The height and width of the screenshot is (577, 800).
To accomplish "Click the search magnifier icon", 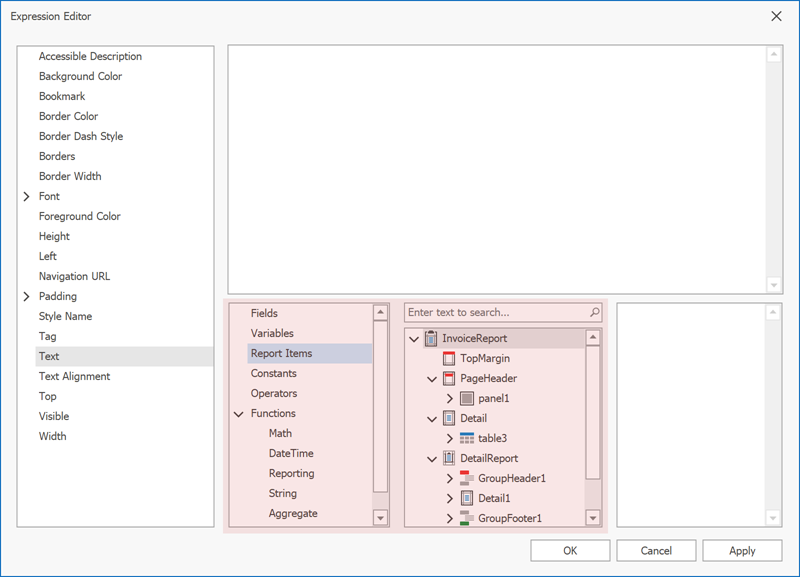I will [595, 313].
